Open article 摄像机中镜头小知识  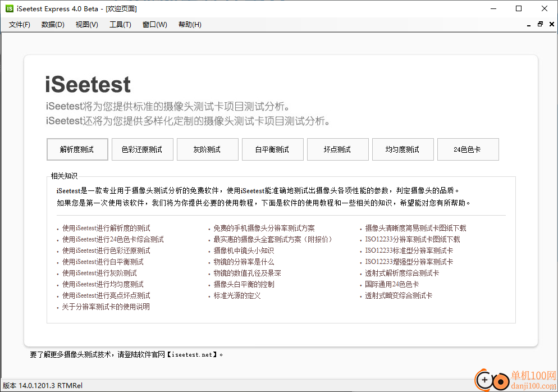tap(244, 250)
